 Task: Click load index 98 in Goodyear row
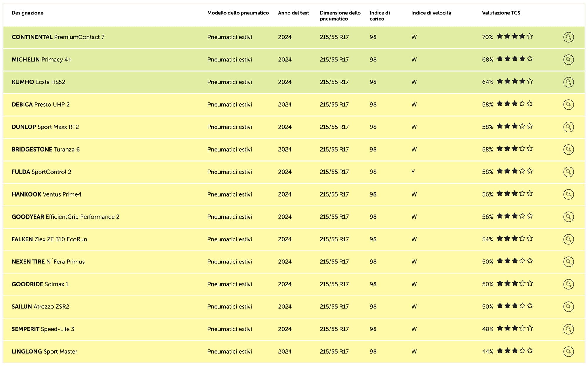pyautogui.click(x=373, y=217)
